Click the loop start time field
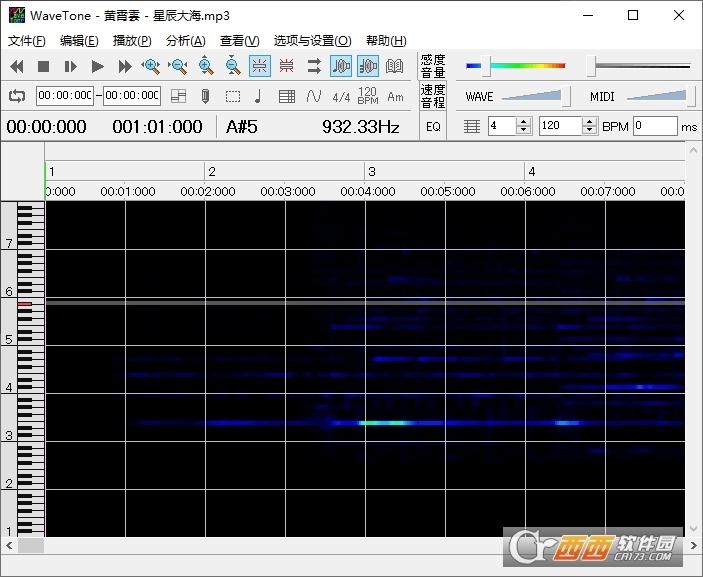 click(x=65, y=95)
